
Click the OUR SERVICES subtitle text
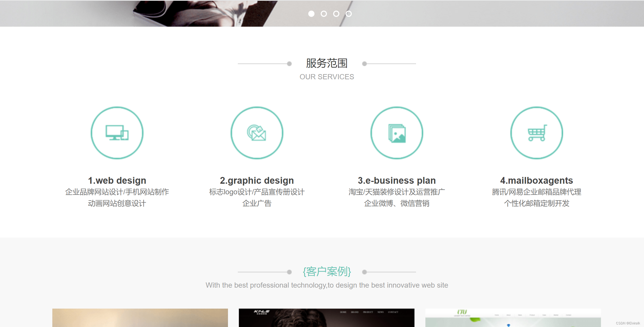coord(326,77)
